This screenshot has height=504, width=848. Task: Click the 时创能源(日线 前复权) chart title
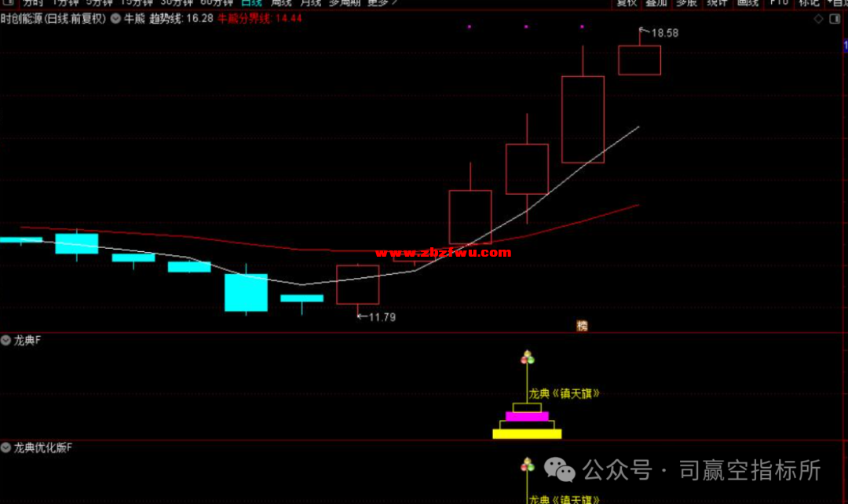[x=53, y=18]
